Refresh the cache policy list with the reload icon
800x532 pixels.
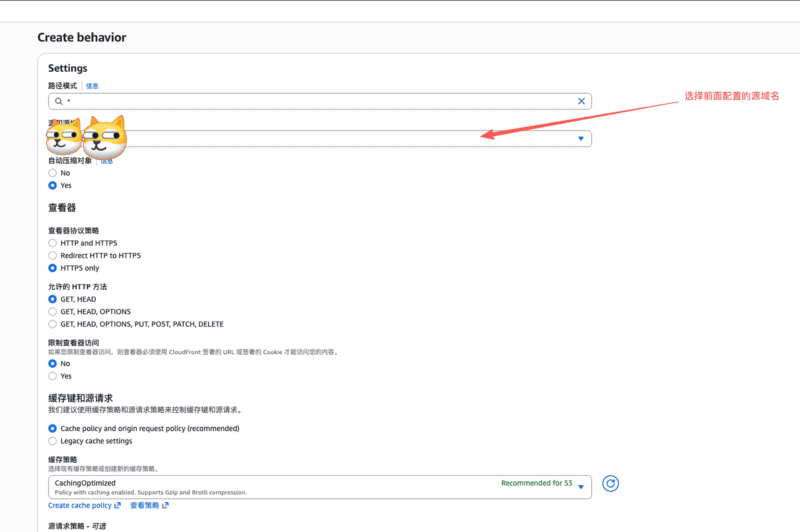tap(610, 483)
